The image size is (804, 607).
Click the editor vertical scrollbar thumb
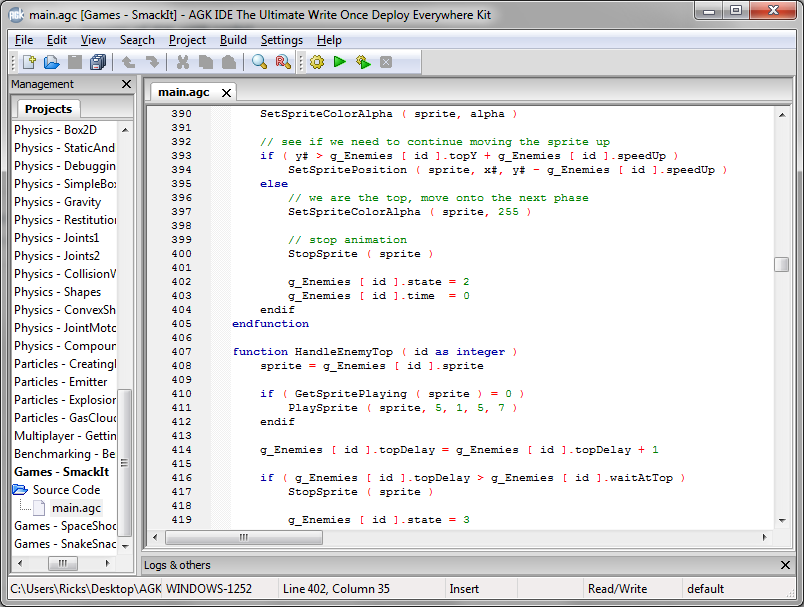coord(781,265)
